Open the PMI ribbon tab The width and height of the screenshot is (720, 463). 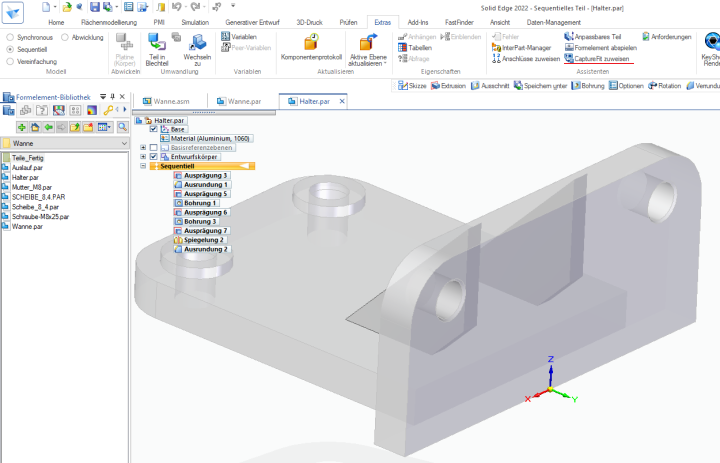pos(159,22)
